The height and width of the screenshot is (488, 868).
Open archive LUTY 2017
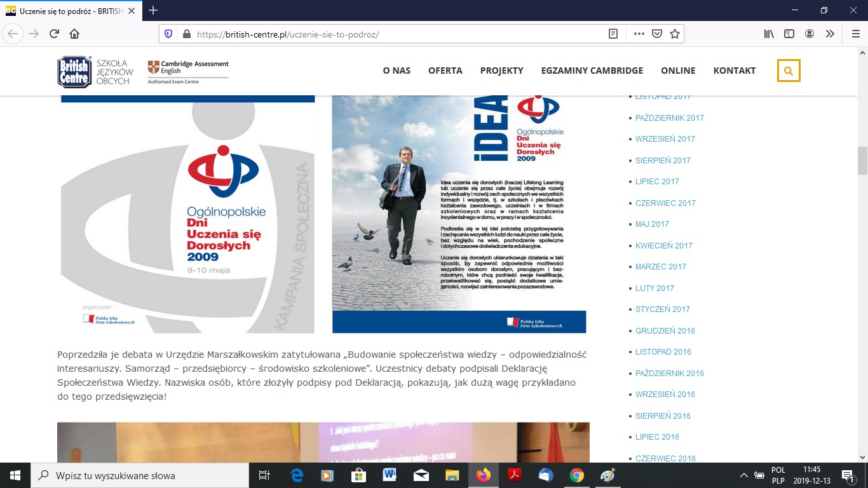tap(654, 288)
